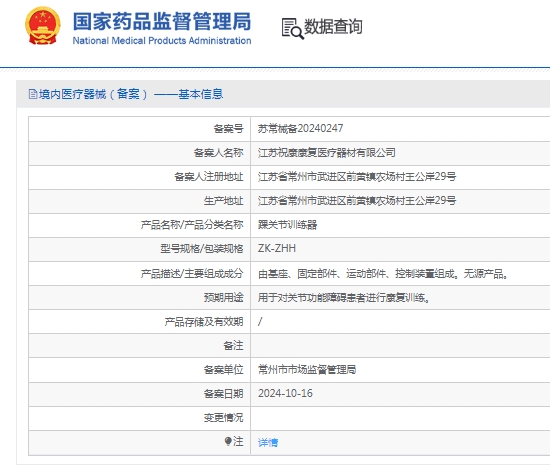
Task: Click the 变更情况 label
Action: pos(223,417)
